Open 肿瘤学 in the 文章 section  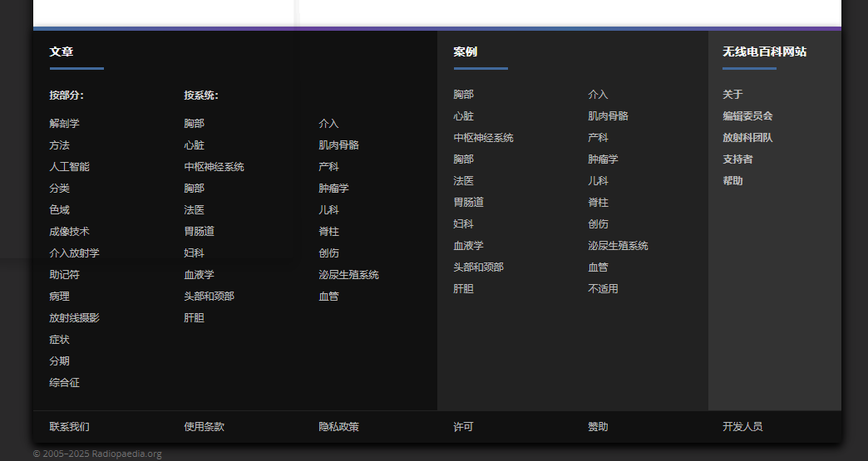click(333, 188)
